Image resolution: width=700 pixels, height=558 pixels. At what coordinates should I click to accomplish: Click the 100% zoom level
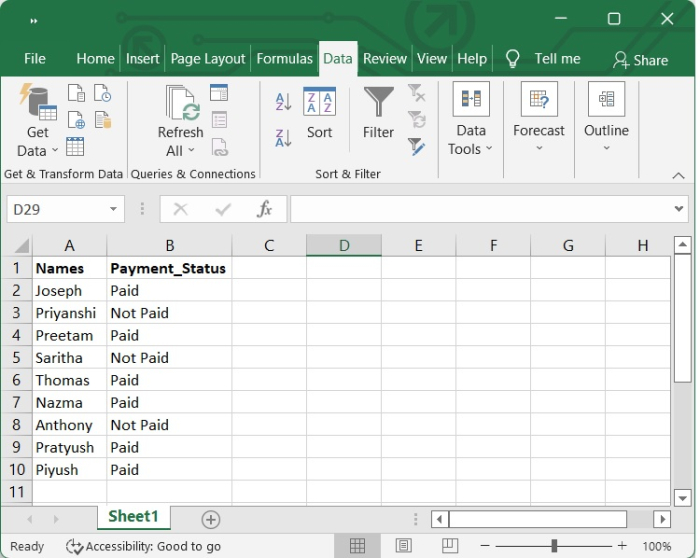pos(657,546)
